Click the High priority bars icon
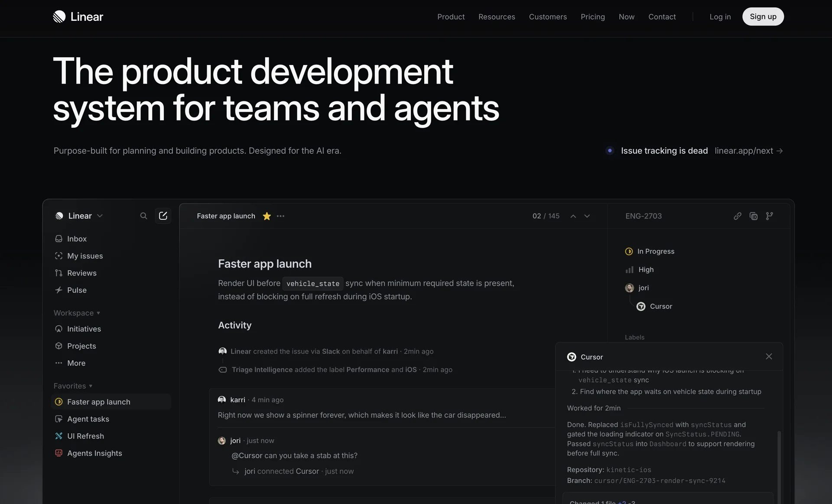This screenshot has height=504, width=832. [x=629, y=270]
